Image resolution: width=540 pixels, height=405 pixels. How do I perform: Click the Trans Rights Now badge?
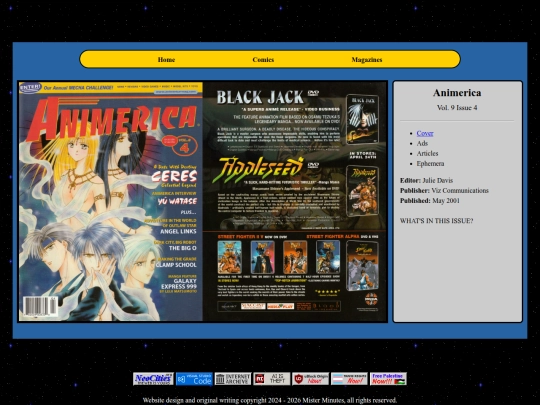(349, 379)
